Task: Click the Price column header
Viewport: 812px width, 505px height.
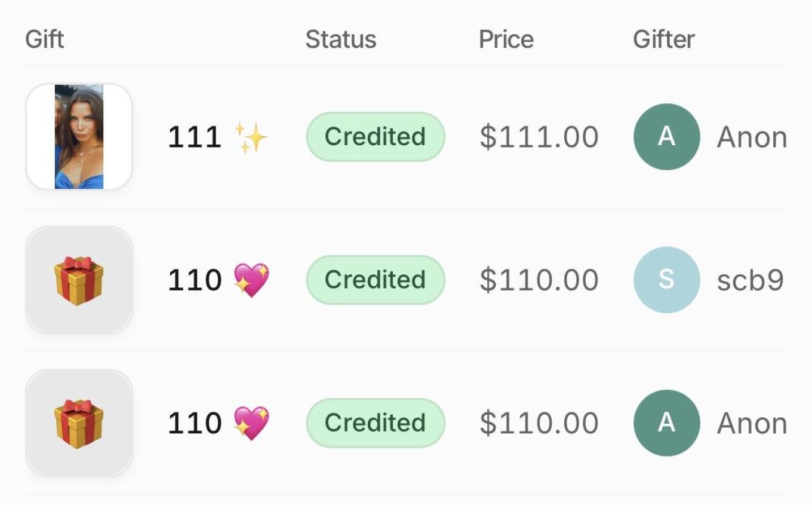Action: 506,39
